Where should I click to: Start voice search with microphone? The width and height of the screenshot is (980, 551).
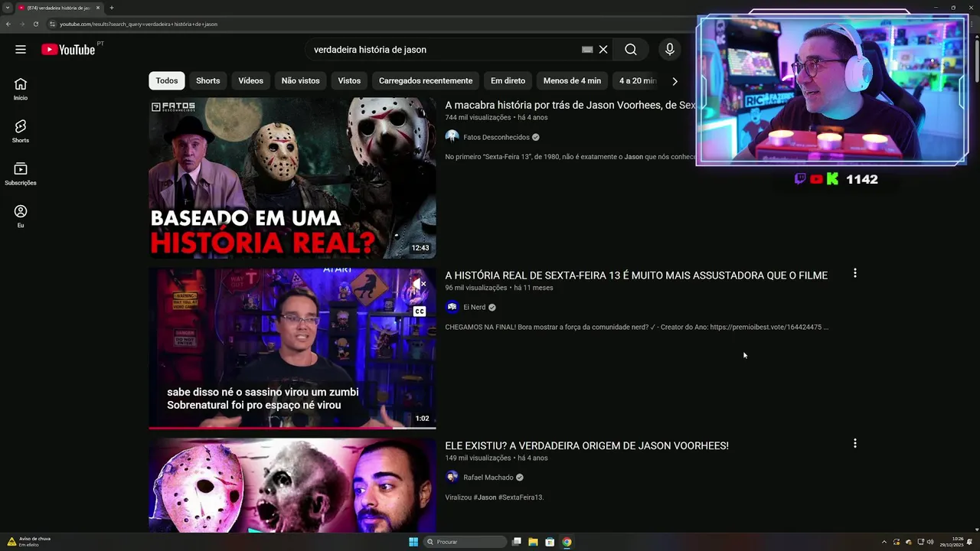click(x=670, y=50)
